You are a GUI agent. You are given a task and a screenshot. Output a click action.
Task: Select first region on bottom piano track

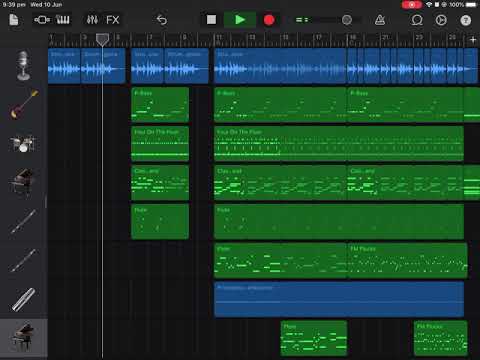pos(314,338)
